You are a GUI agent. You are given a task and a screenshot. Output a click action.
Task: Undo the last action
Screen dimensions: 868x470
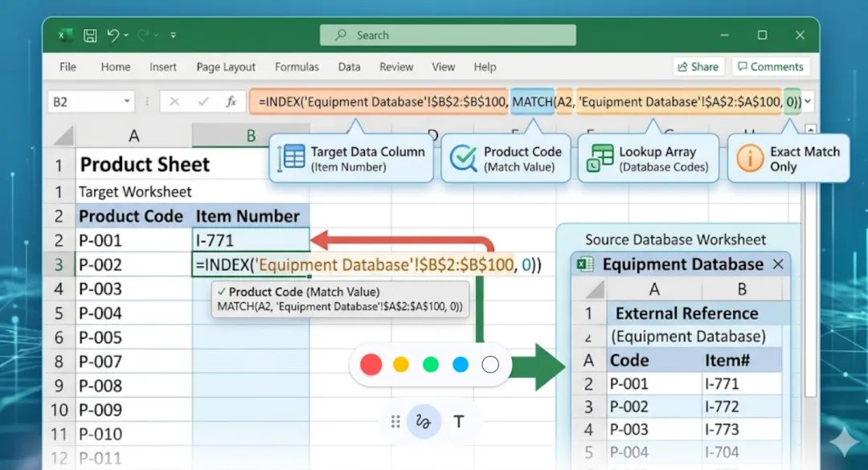tap(113, 35)
